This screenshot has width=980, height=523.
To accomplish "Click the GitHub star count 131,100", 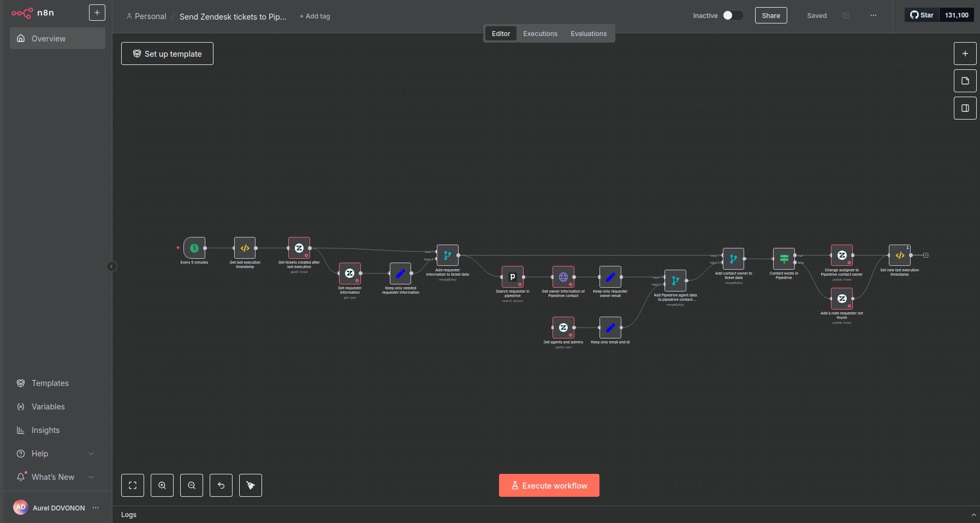I will pyautogui.click(x=957, y=15).
